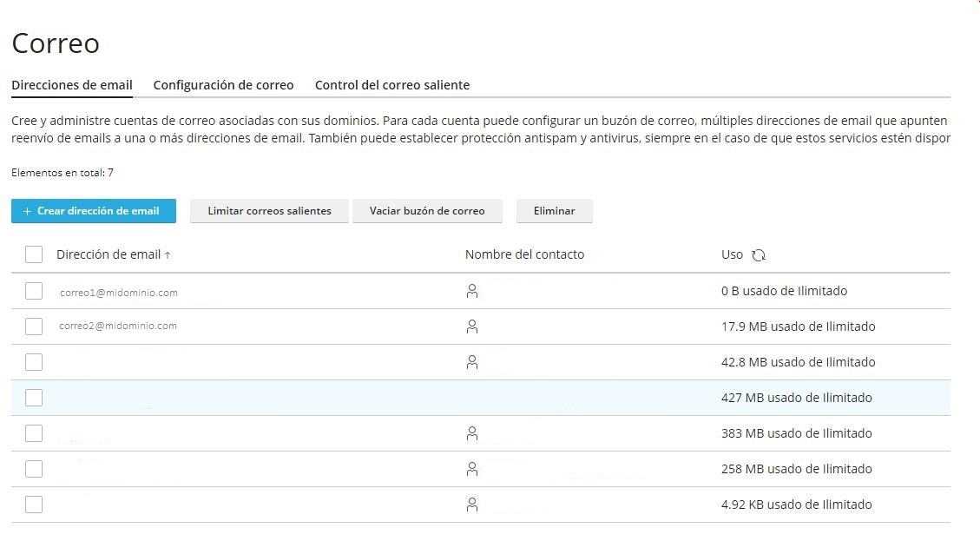Click the Nombre del contacto column header
Screen dimensions: 980x541
[524, 254]
